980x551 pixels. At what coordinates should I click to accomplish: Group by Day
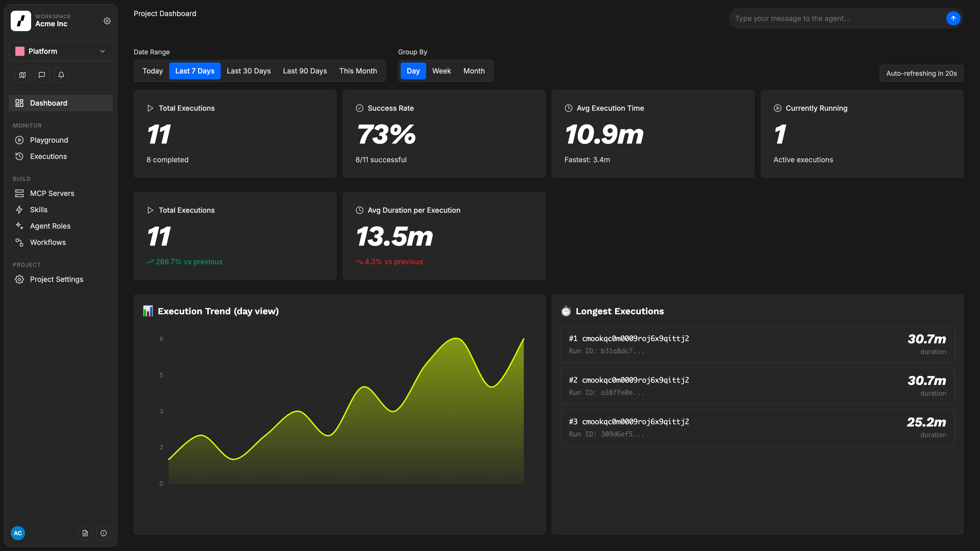click(x=413, y=71)
